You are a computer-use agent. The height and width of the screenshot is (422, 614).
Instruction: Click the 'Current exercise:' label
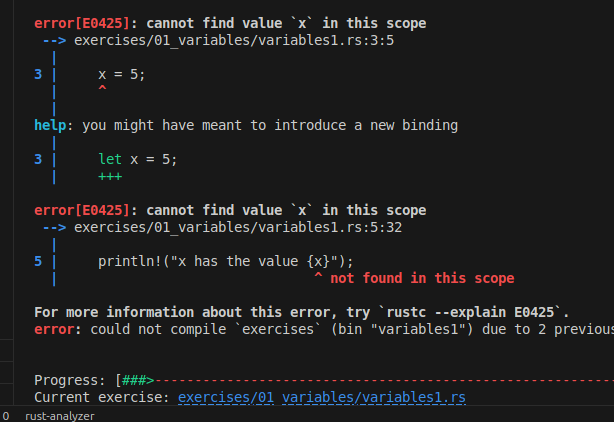(x=102, y=397)
